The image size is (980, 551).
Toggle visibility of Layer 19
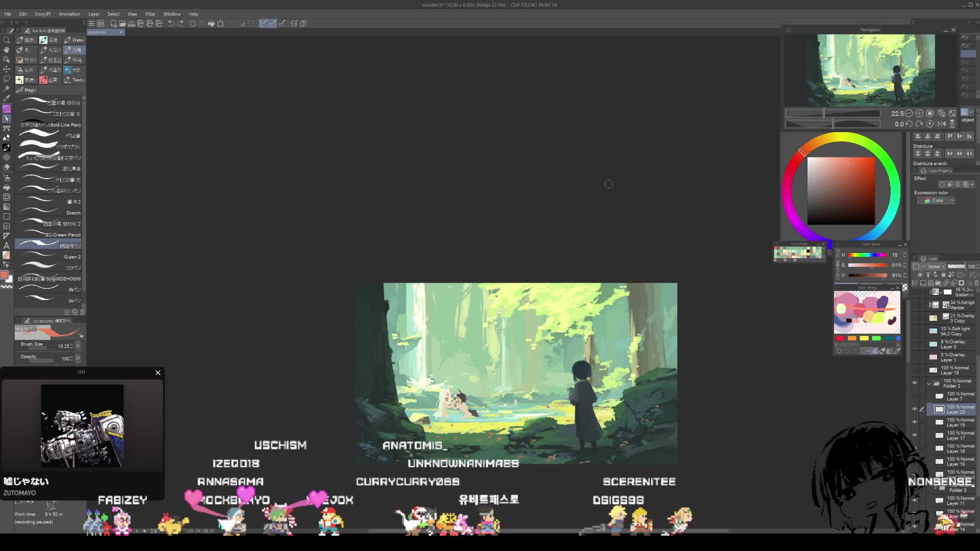tap(915, 422)
